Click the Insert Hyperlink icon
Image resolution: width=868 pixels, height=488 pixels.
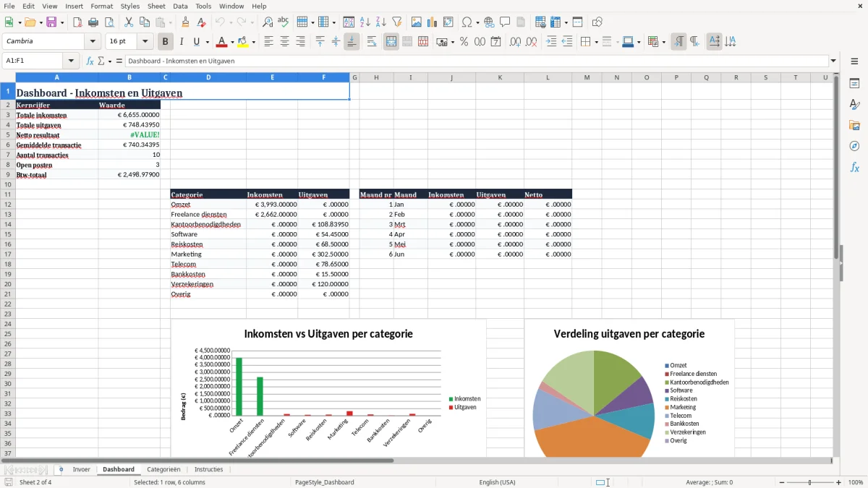[489, 22]
